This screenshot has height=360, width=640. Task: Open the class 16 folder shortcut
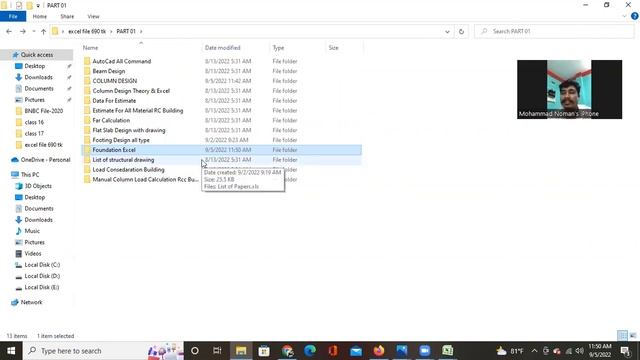pos(34,122)
